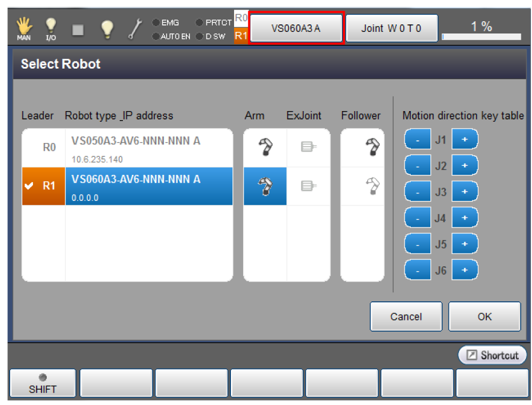Click the ExJoint icon in R1 row
The image size is (532, 405).
pyautogui.click(x=308, y=186)
